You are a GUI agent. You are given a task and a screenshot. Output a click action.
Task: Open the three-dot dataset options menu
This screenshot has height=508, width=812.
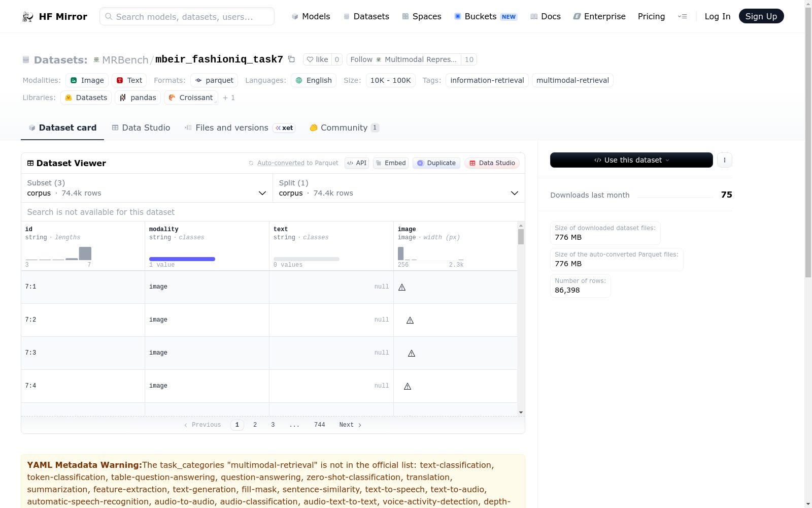725,160
